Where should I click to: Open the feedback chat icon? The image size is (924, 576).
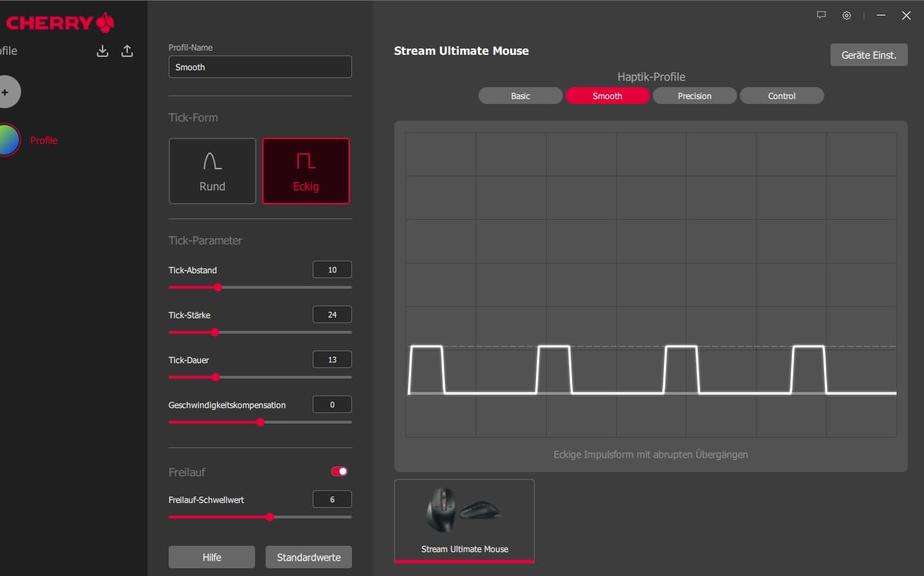click(x=821, y=15)
